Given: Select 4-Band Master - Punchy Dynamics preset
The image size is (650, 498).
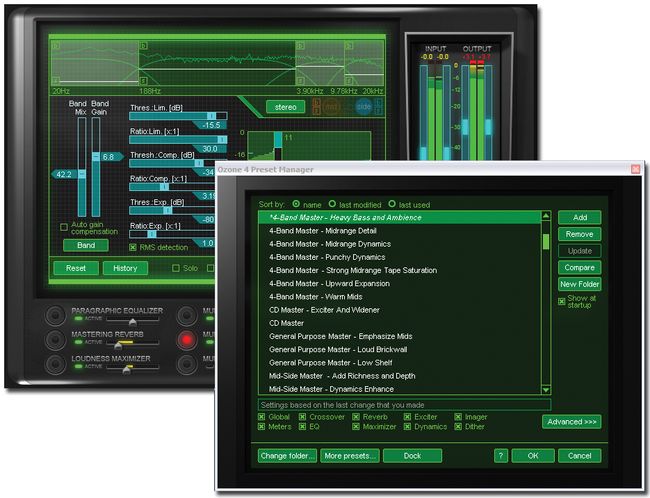Looking at the screenshot, I should pyautogui.click(x=400, y=257).
